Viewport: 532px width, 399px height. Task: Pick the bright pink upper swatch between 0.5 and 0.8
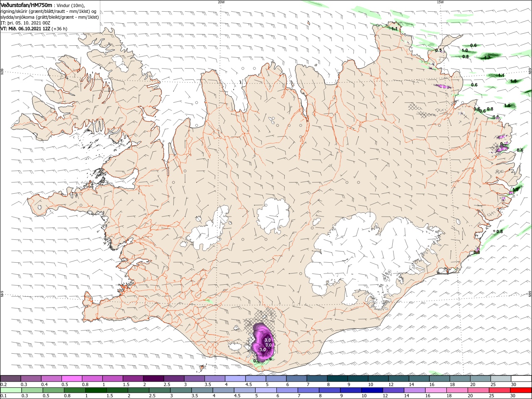71,378
